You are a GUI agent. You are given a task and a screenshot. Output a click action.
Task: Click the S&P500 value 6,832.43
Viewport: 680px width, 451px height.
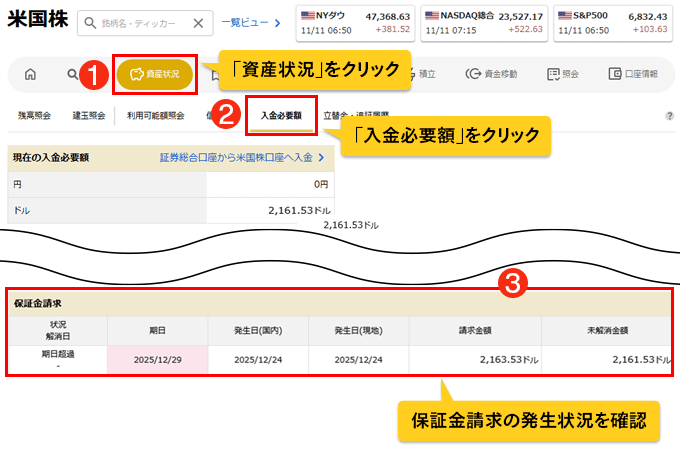(x=648, y=16)
